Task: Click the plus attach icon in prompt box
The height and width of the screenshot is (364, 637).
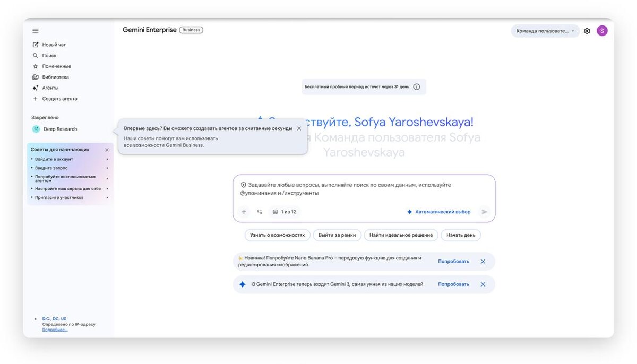Action: [244, 212]
